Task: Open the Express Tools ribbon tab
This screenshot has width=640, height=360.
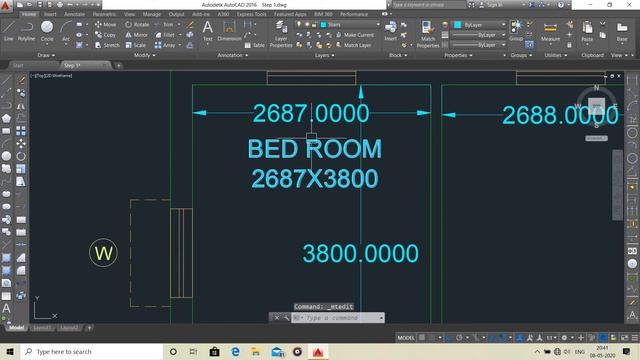Action: (251, 14)
